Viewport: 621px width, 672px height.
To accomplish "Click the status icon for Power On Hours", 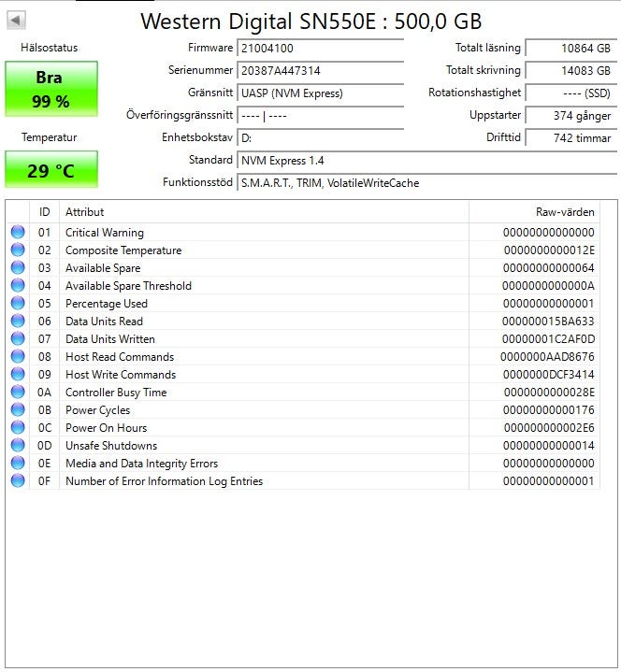I will tap(18, 428).
